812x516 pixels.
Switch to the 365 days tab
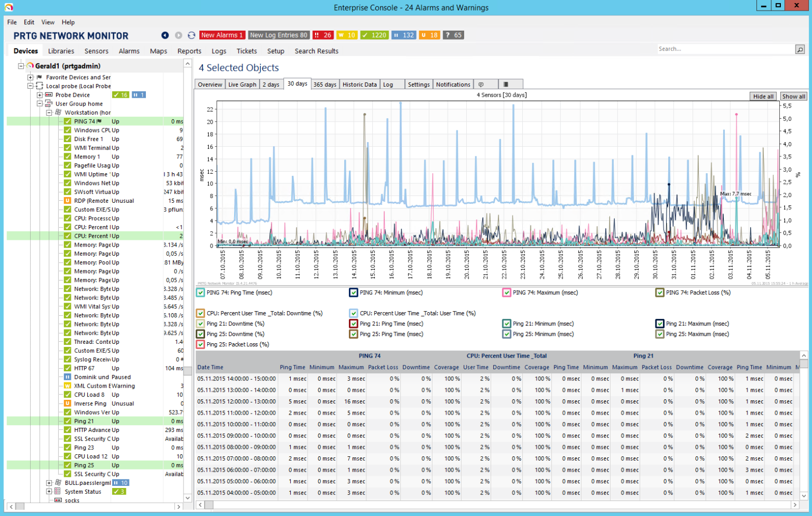325,84
